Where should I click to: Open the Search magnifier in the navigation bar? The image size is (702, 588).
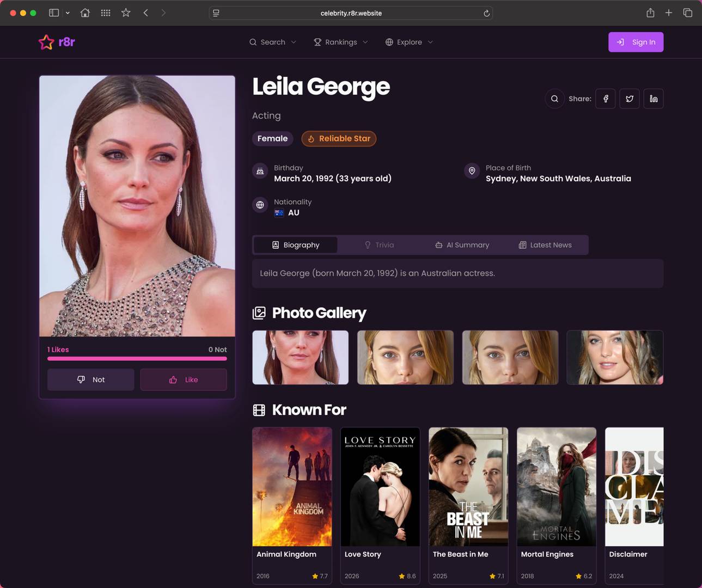pyautogui.click(x=253, y=42)
